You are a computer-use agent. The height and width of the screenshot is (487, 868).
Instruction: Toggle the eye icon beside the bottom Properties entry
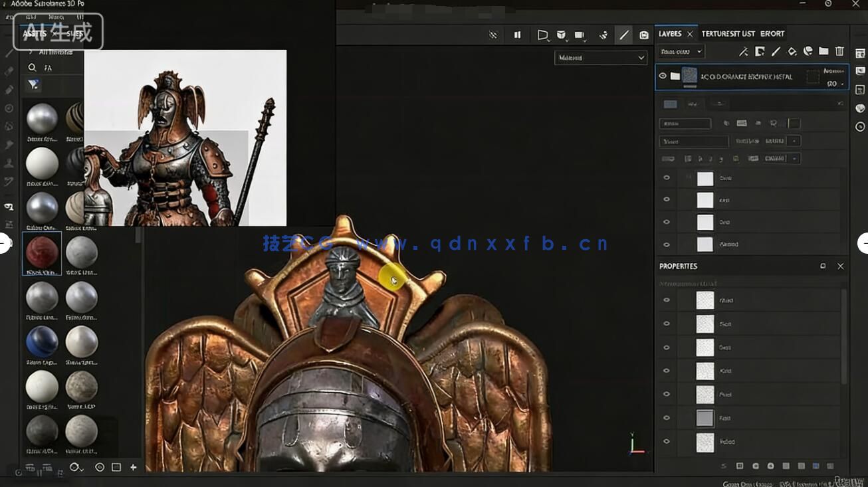click(667, 441)
